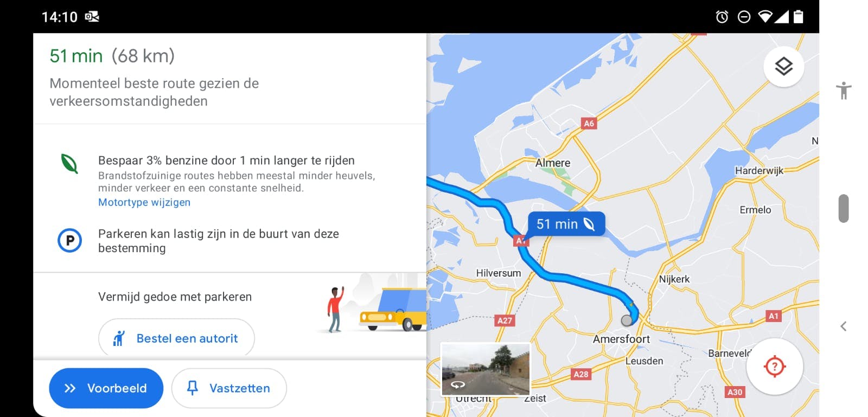The height and width of the screenshot is (417, 868).
Task: Tap the Outlook notification icon
Action: [92, 17]
